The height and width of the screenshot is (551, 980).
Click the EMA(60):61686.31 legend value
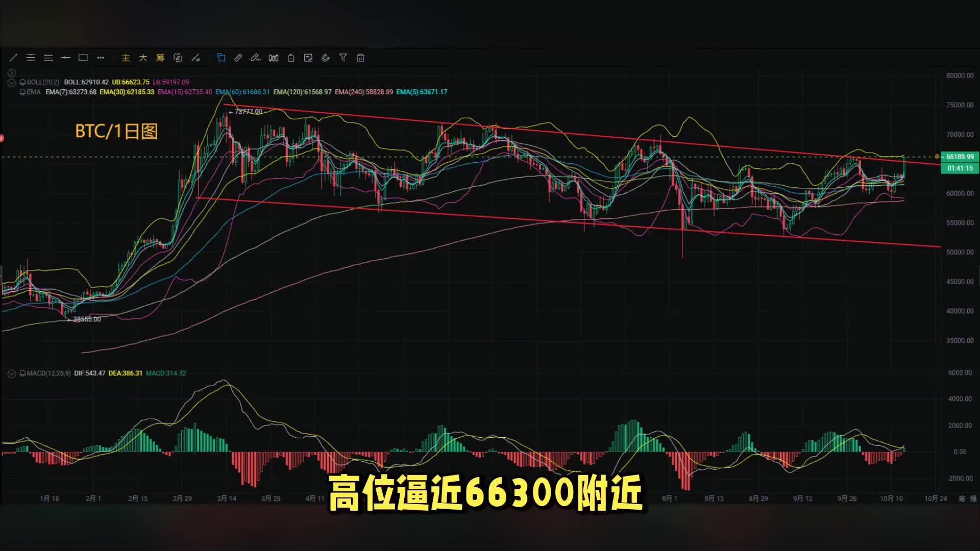click(242, 92)
